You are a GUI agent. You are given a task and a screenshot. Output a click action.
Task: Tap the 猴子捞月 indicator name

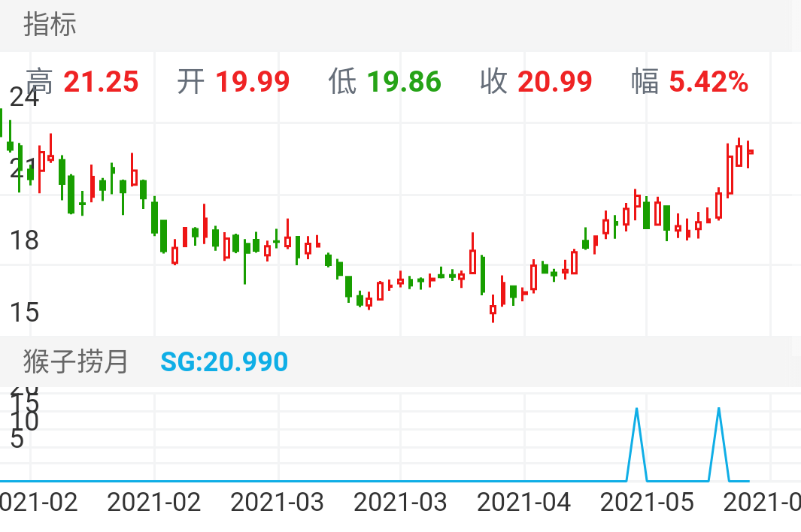[76, 361]
